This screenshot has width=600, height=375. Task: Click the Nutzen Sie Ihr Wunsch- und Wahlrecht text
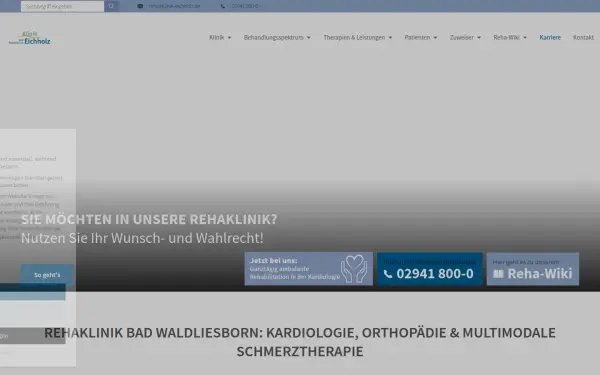tap(142, 238)
